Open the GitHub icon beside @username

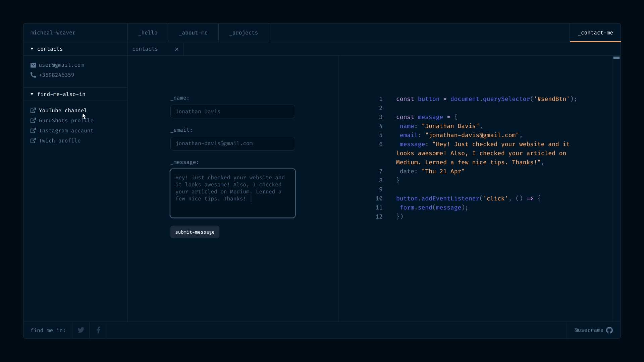pyautogui.click(x=609, y=330)
